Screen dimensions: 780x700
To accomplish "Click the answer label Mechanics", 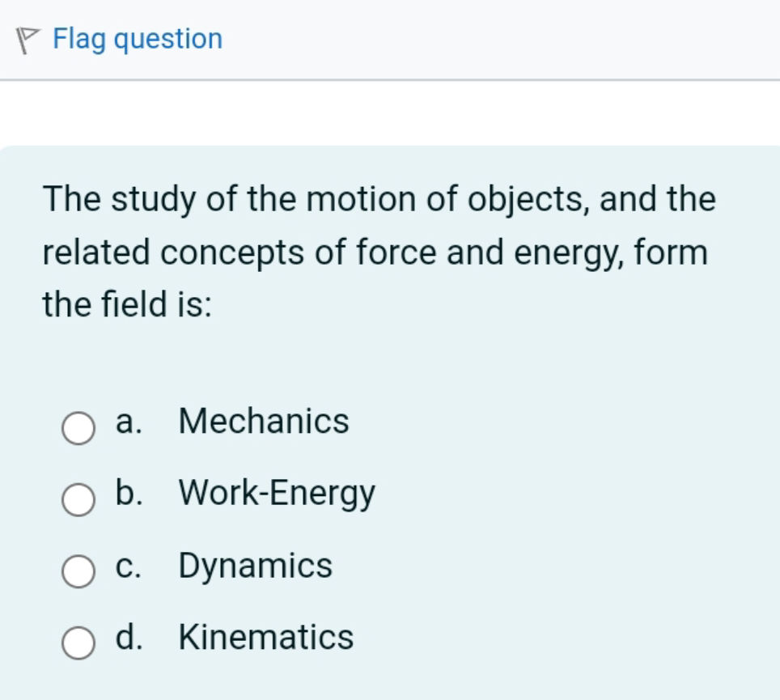I will 263,422.
